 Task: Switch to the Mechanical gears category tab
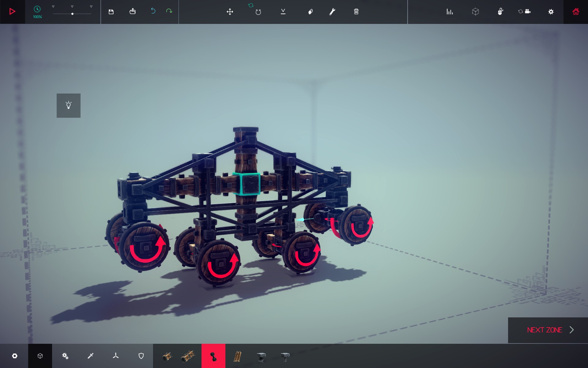(x=65, y=356)
